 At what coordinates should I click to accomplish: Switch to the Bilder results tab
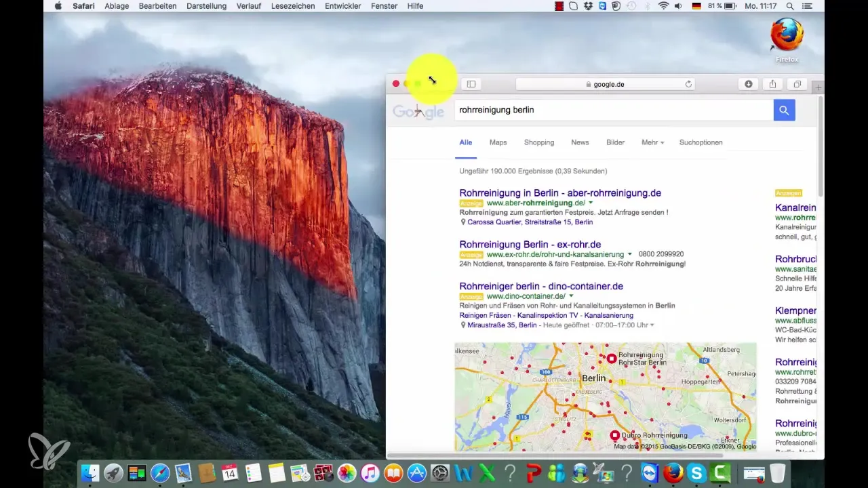[616, 142]
